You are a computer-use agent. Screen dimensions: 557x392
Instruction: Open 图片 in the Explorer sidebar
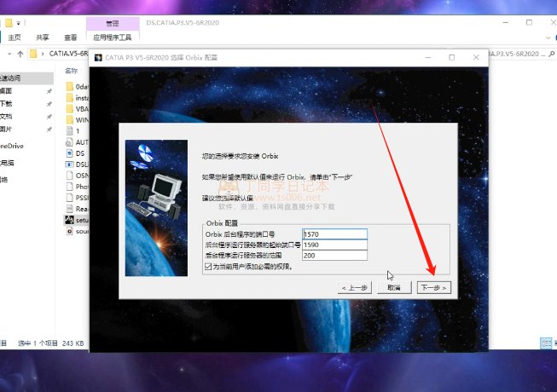pos(6,130)
